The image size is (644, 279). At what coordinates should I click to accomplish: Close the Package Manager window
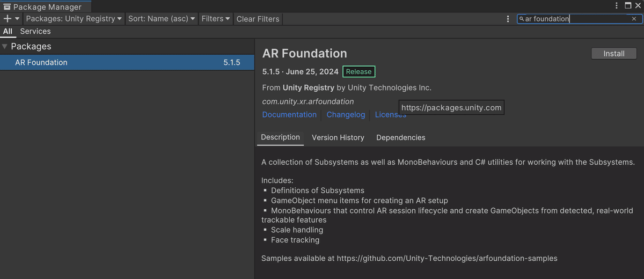point(638,5)
